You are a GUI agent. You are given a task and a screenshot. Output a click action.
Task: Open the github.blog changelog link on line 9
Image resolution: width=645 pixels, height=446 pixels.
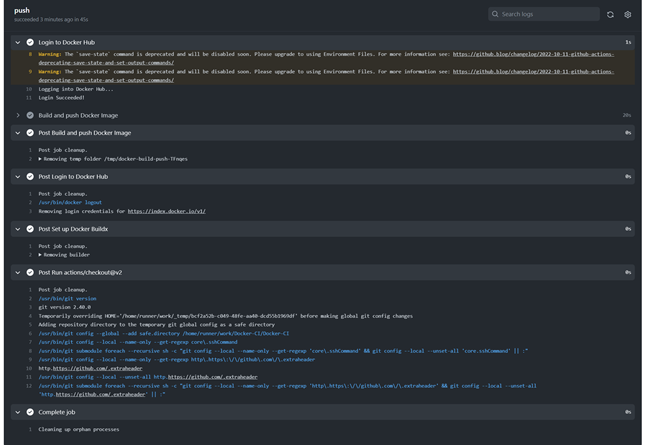point(533,72)
